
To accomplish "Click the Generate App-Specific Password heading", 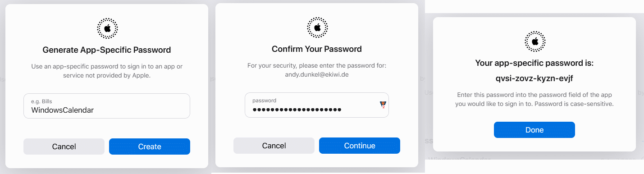I will click(x=107, y=50).
